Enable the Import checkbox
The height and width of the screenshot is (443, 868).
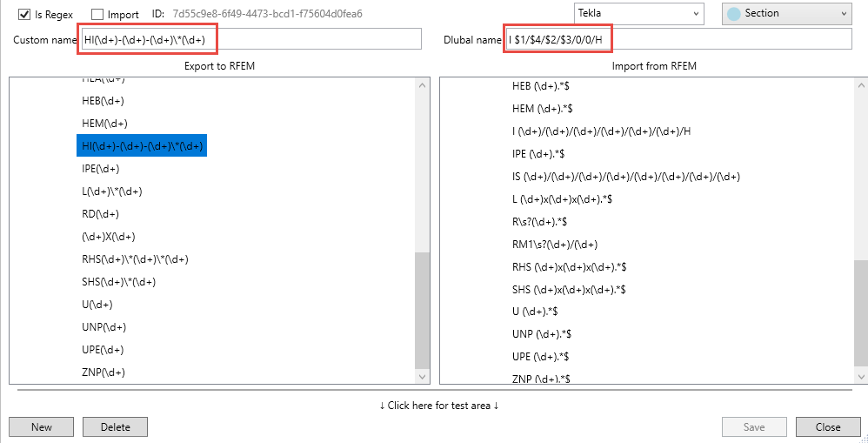[x=97, y=15]
